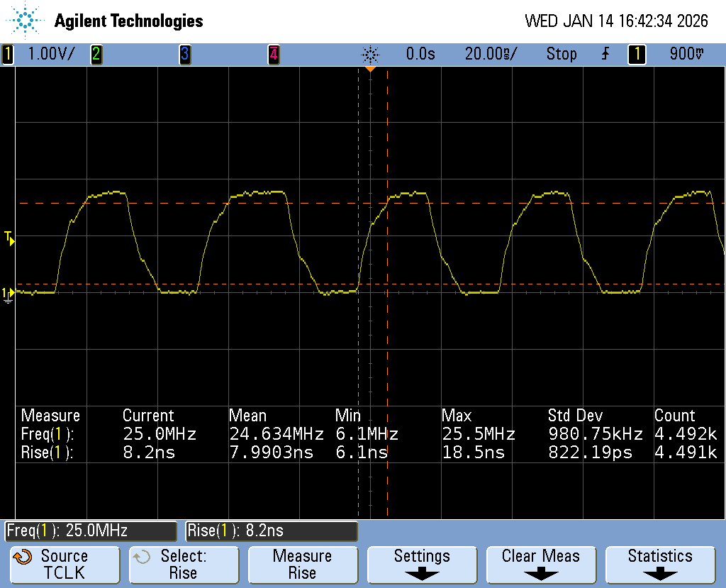The height and width of the screenshot is (588, 726).
Task: Click the Freq(1): 25.0MHz readout box
Action: pyautogui.click(x=91, y=531)
